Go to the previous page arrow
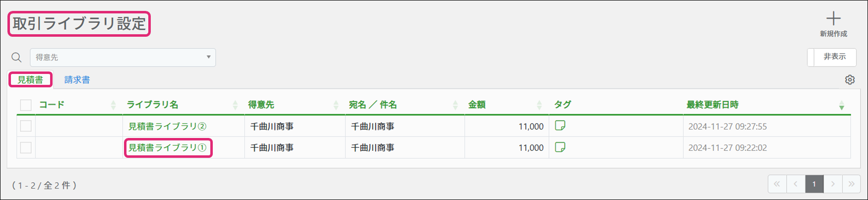 tap(796, 184)
